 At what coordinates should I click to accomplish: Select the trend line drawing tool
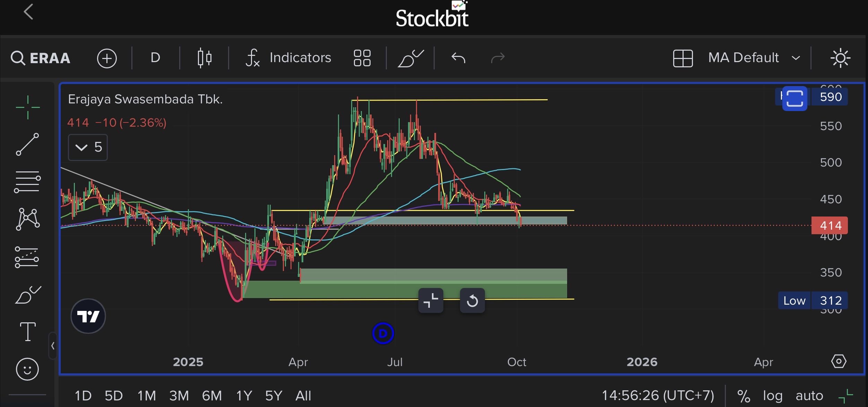(x=28, y=144)
